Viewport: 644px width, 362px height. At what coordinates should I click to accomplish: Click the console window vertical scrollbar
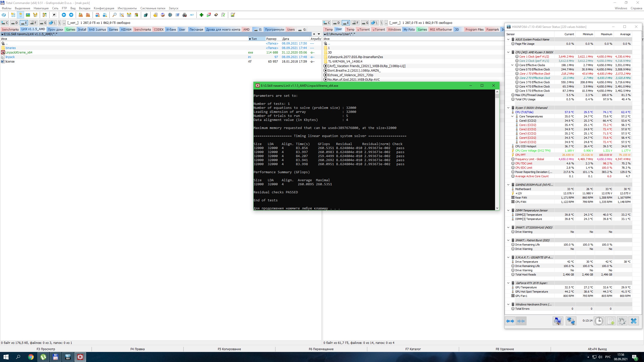(x=497, y=151)
